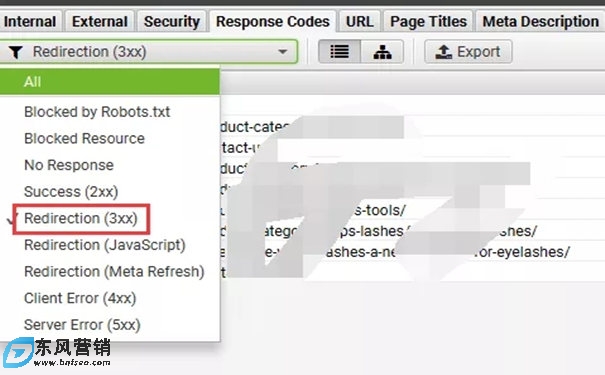Click the Export upload icon
The width and height of the screenshot is (605, 375).
443,52
